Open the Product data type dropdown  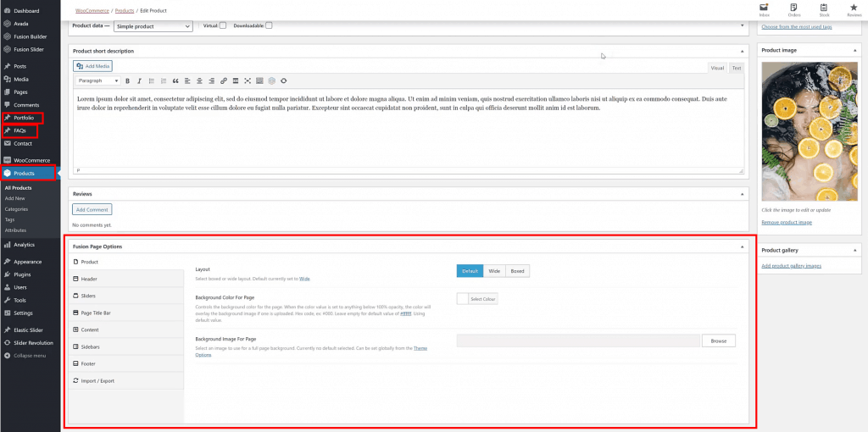153,26
